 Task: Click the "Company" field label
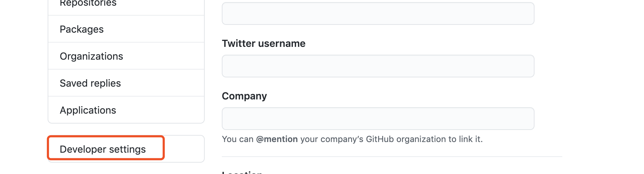pos(244,96)
